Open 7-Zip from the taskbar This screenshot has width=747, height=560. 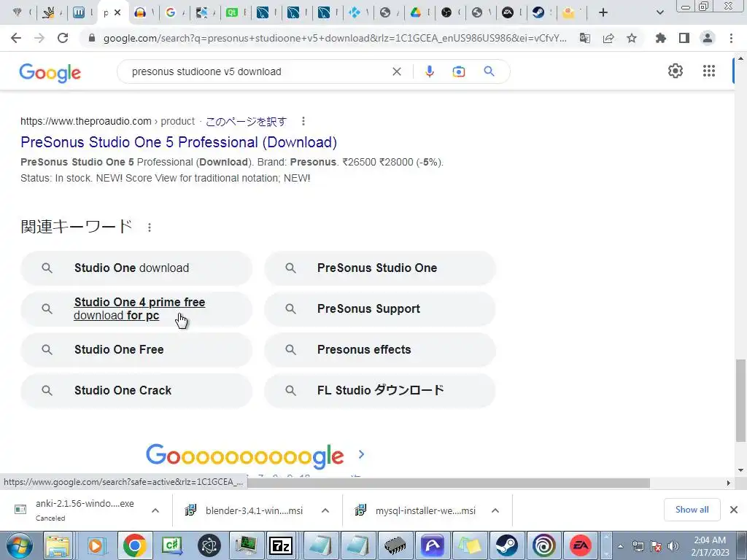tap(281, 545)
